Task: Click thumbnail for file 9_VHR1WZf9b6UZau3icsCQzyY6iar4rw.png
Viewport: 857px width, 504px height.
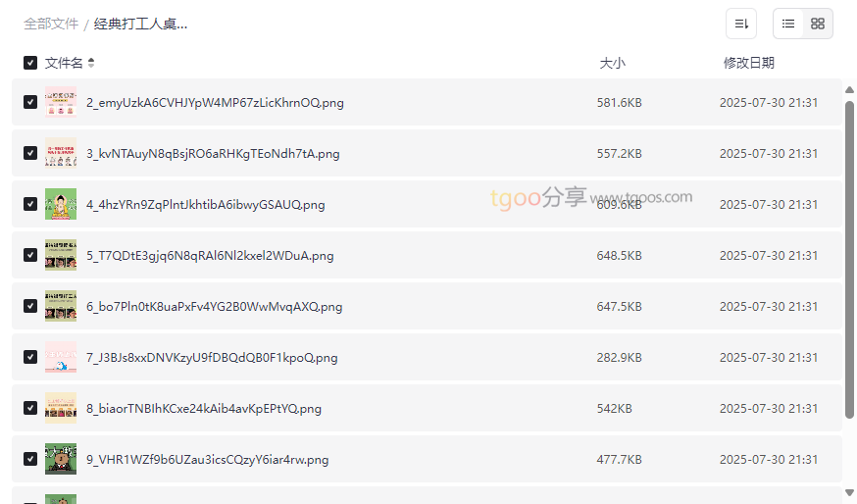Action: pos(61,459)
